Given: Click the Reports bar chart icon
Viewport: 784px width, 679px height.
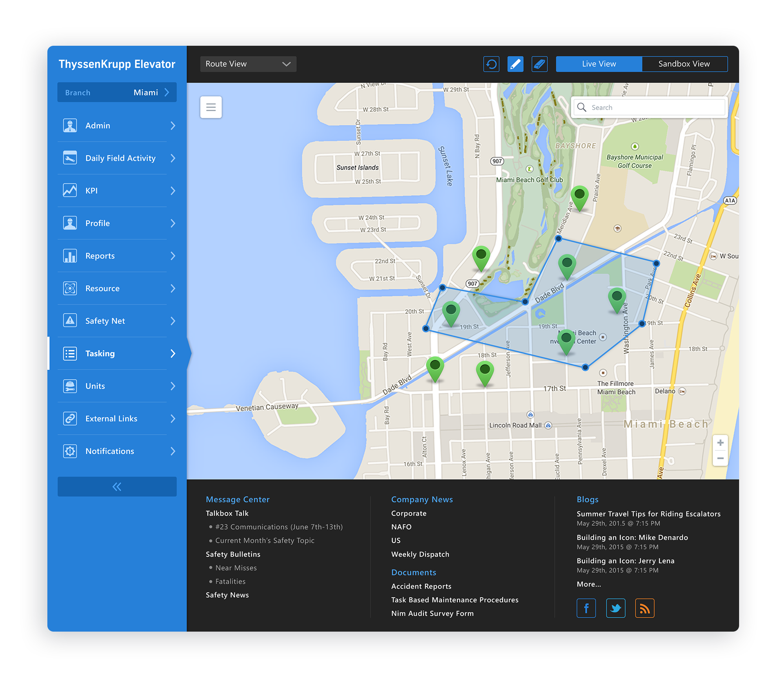Looking at the screenshot, I should point(70,256).
